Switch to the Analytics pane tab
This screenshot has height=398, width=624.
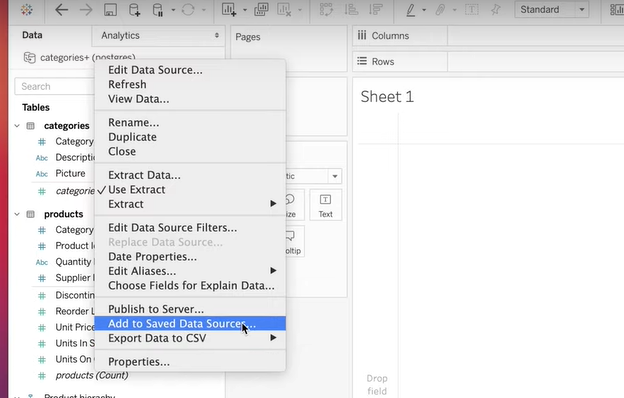click(120, 35)
